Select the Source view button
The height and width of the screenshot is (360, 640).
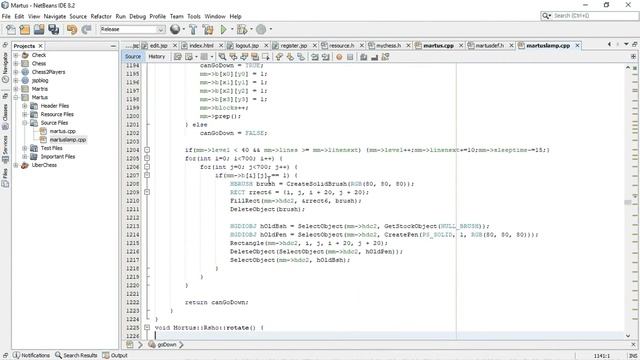click(133, 57)
